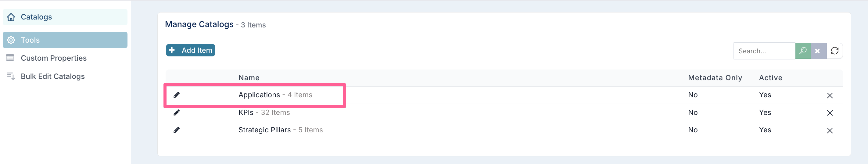Click the pencil edit icon for Applications
This screenshot has height=164, width=868.
177,95
